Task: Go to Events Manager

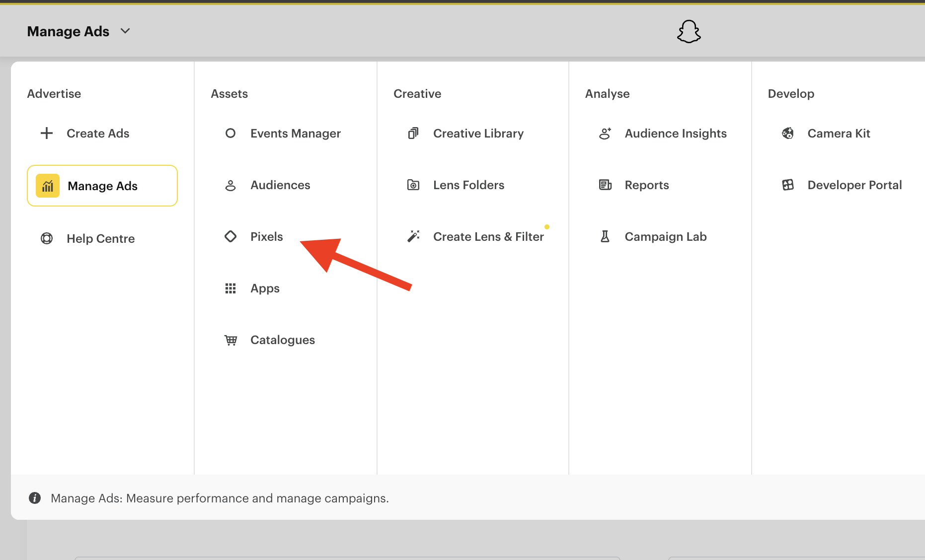Action: 296,133
